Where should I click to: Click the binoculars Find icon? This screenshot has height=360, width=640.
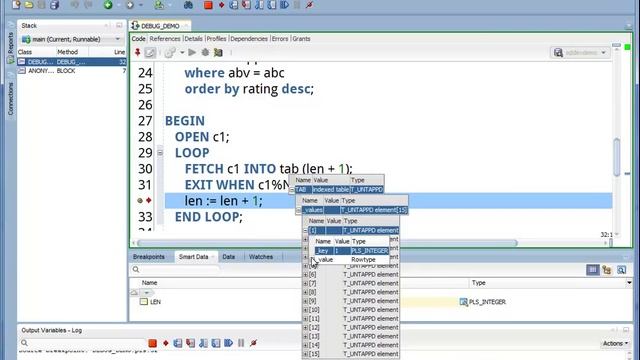188,5
